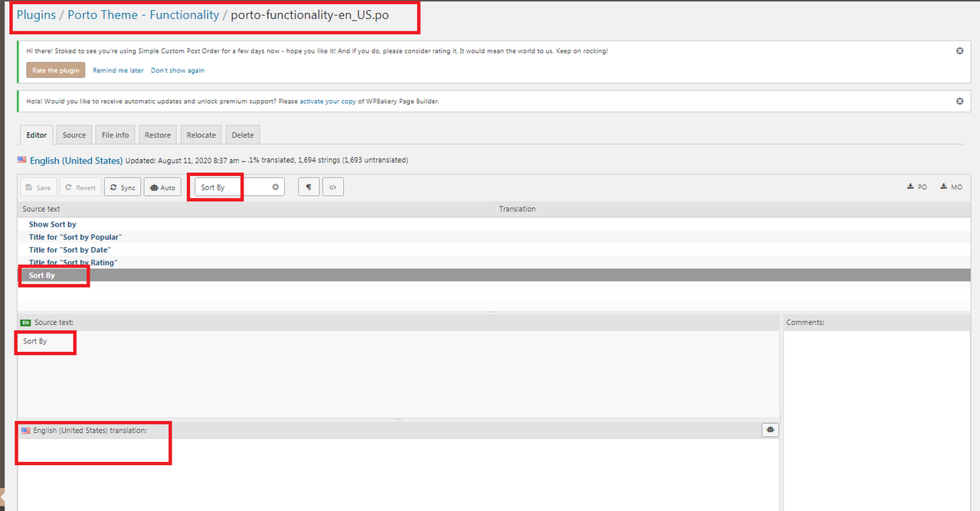
Task: Select the Title for "Sort by Popular" row
Action: tap(494, 237)
